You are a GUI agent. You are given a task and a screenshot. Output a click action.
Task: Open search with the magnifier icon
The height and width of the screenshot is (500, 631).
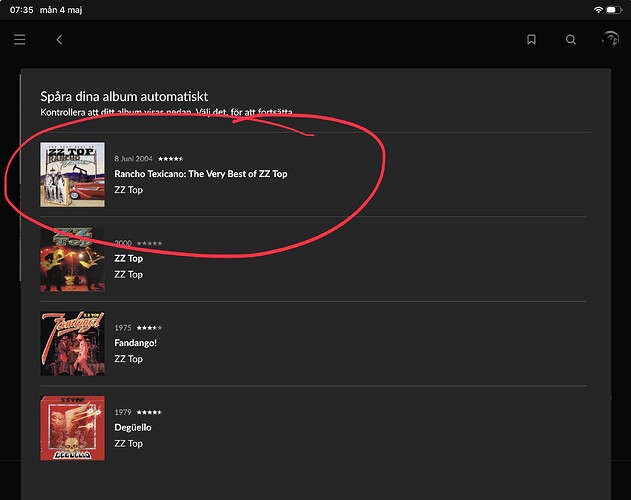(x=571, y=39)
